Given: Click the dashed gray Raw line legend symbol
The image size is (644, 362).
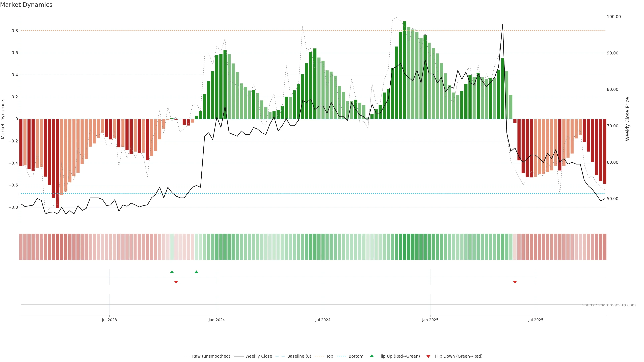Looking at the screenshot, I should click(185, 356).
